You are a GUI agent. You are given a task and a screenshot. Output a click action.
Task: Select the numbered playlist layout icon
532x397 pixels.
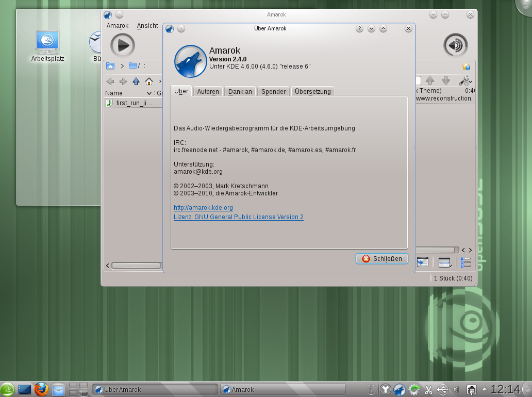[x=465, y=262]
